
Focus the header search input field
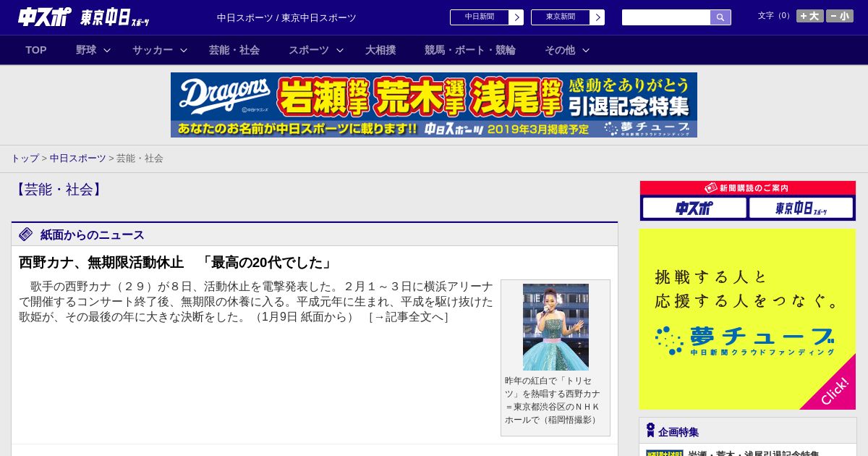coord(666,17)
